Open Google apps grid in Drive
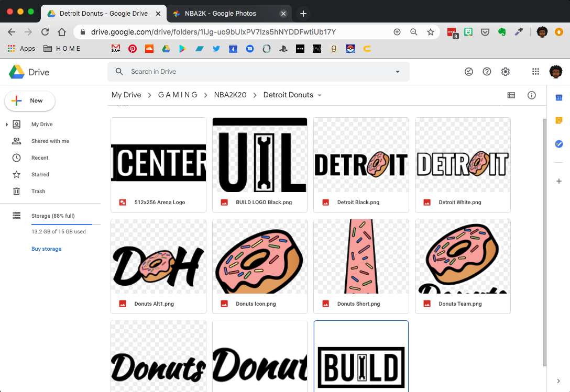The width and height of the screenshot is (570, 392). click(x=535, y=72)
